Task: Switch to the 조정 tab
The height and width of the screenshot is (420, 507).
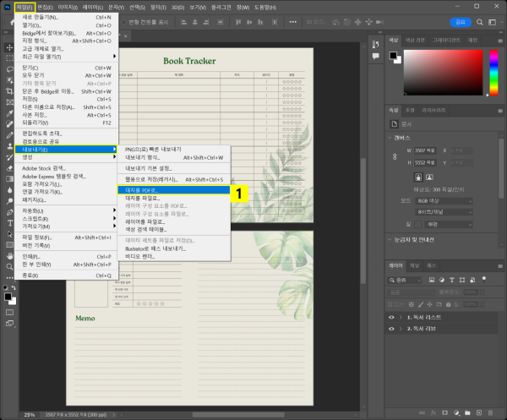Action: click(410, 110)
